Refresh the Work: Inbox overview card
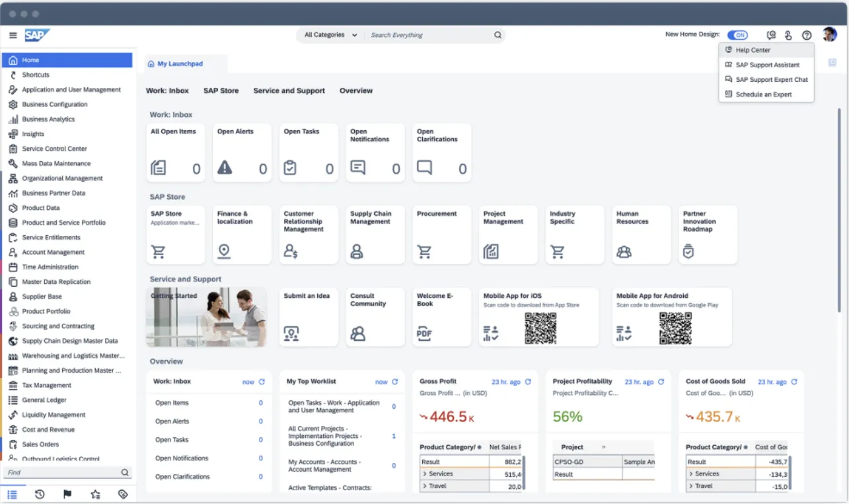The image size is (849, 504). tap(260, 381)
